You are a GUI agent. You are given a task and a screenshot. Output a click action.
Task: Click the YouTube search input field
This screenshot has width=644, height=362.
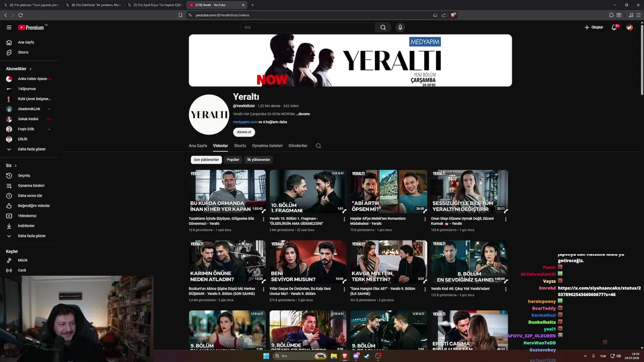(x=308, y=28)
